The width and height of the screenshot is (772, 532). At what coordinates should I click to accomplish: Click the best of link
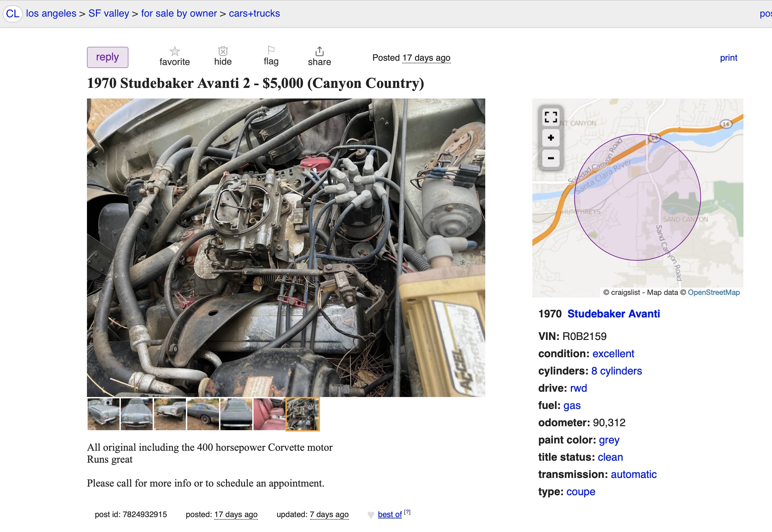[x=390, y=514]
